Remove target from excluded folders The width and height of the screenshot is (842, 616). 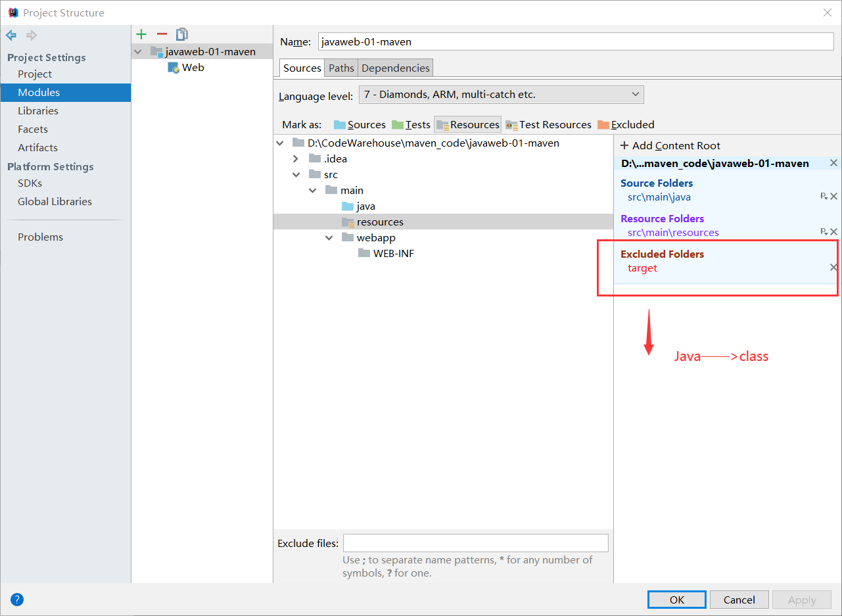pyautogui.click(x=833, y=268)
